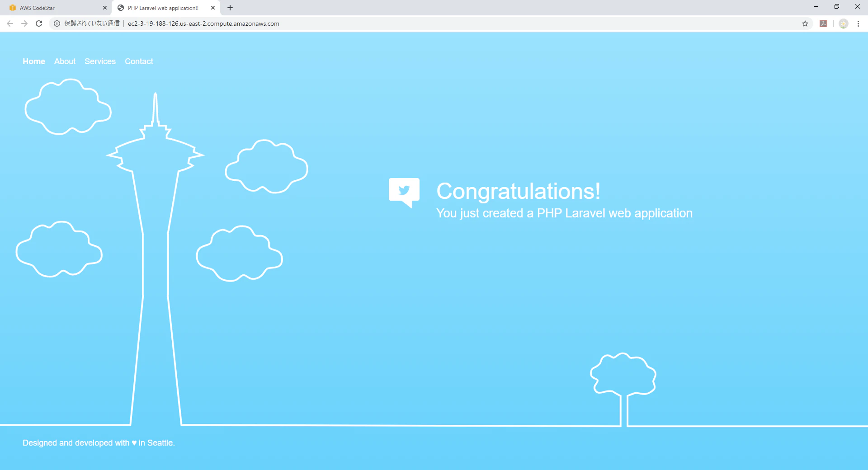This screenshot has width=868, height=470.
Task: Click the Congratulations! heading
Action: point(519,191)
